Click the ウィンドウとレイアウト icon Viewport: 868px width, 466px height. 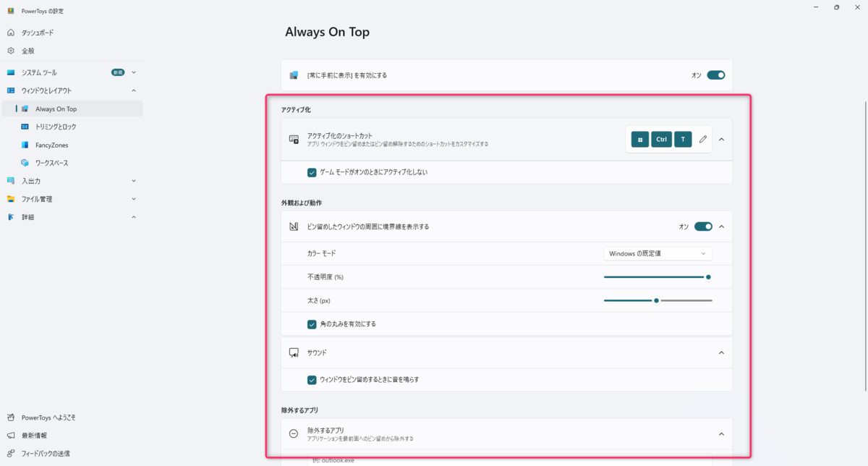click(11, 90)
